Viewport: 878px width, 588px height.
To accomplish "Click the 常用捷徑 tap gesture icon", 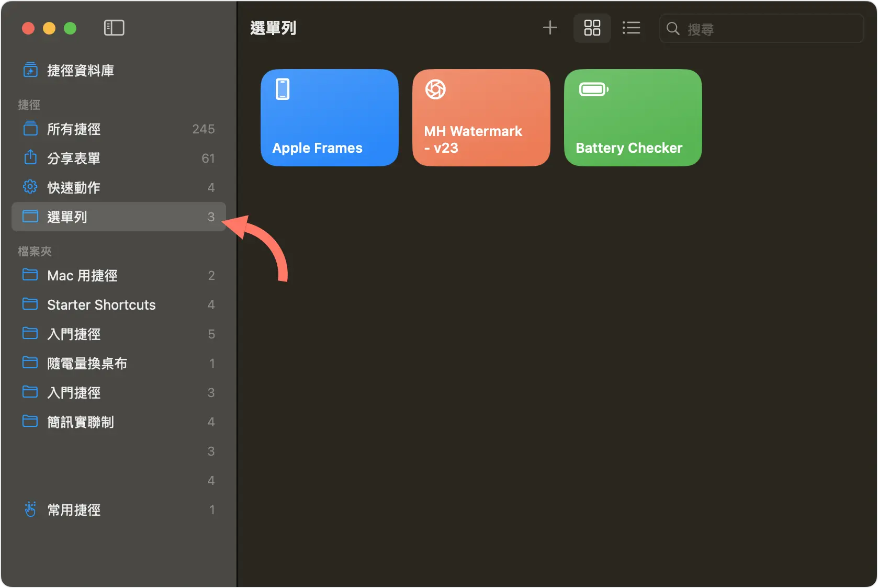I will 30,509.
